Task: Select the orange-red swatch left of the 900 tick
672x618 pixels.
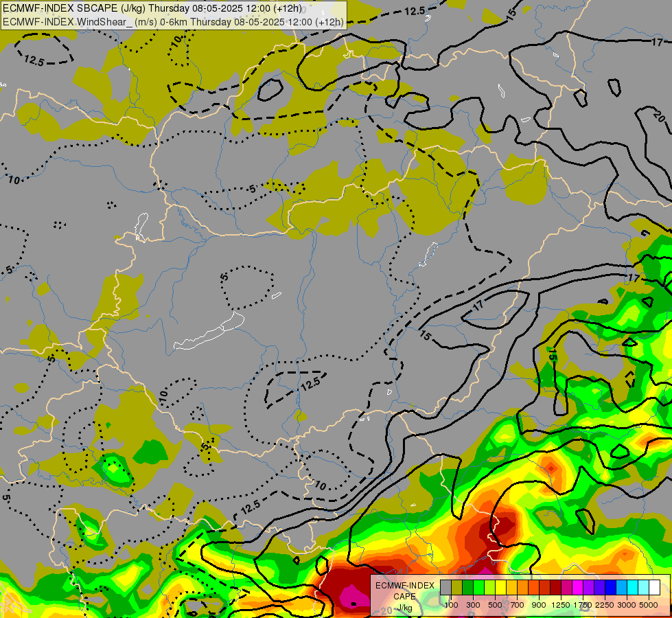Action: (534, 587)
